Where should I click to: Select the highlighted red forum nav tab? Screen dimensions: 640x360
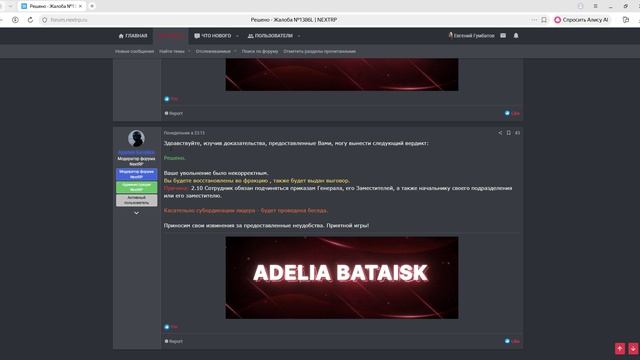(170, 36)
